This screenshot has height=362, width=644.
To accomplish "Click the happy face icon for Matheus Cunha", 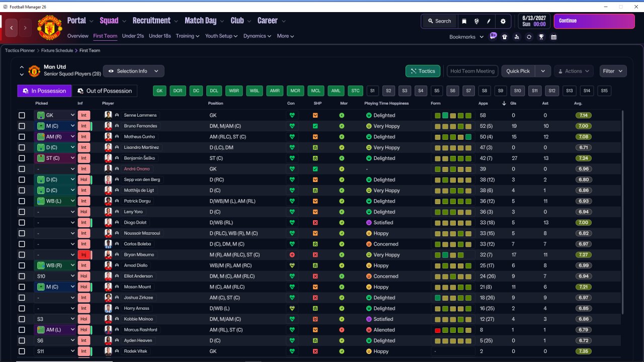I will (x=369, y=137).
